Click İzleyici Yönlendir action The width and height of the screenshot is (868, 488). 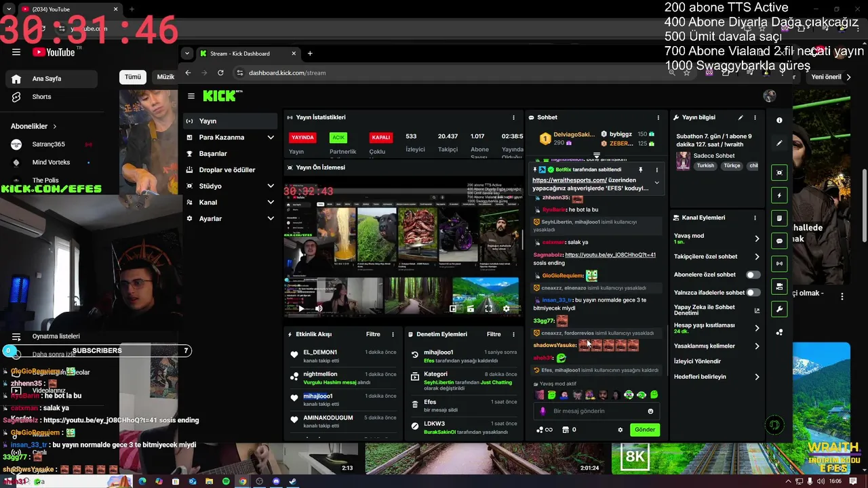tap(697, 361)
